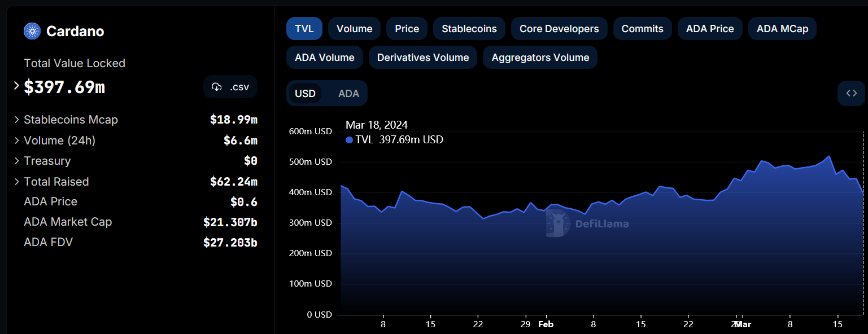Click the $6.6m volume value

point(241,140)
